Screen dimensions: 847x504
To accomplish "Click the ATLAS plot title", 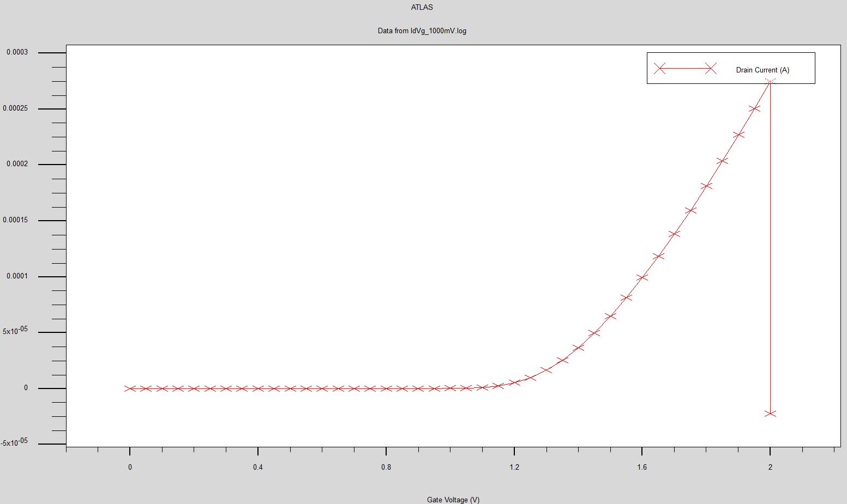I will click(422, 8).
